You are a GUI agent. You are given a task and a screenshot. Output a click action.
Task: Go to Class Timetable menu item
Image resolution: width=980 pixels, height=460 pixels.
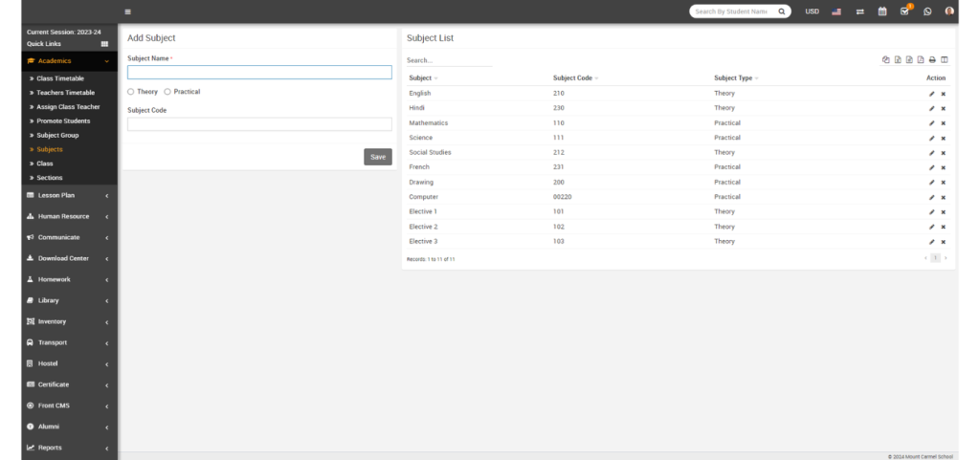(60, 77)
